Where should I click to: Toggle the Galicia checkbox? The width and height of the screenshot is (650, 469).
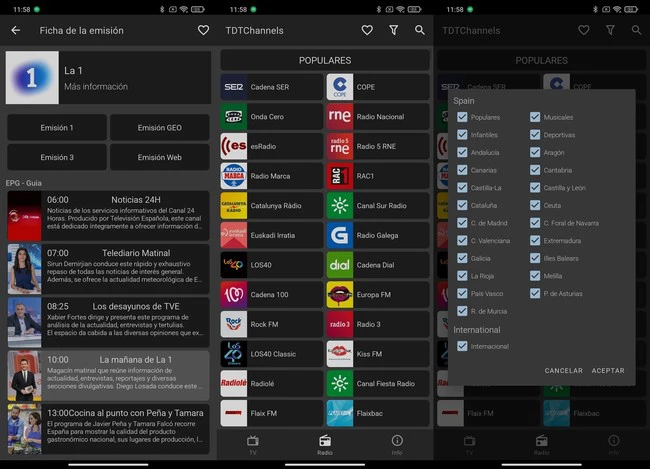pyautogui.click(x=462, y=258)
